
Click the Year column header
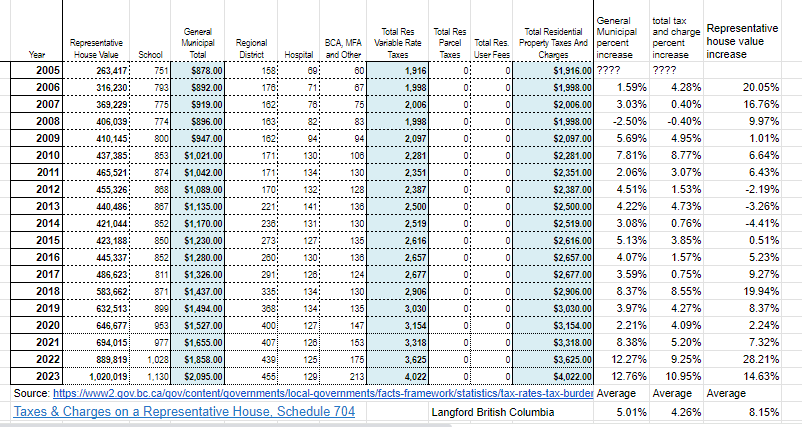pos(37,54)
